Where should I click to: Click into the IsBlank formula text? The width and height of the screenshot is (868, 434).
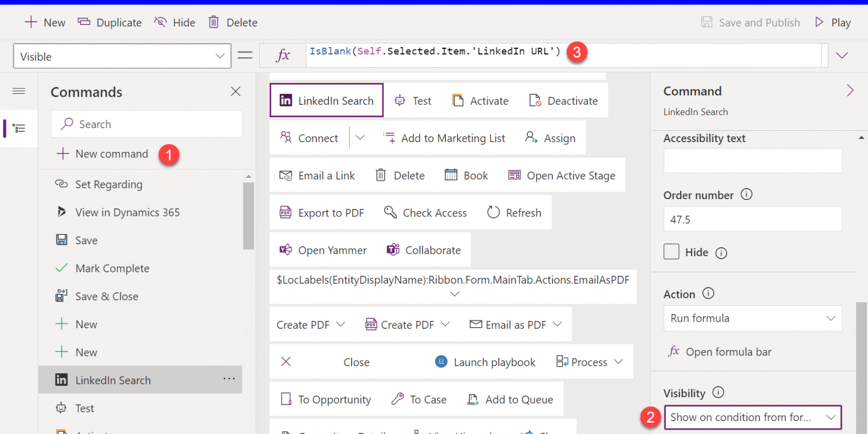(435, 52)
